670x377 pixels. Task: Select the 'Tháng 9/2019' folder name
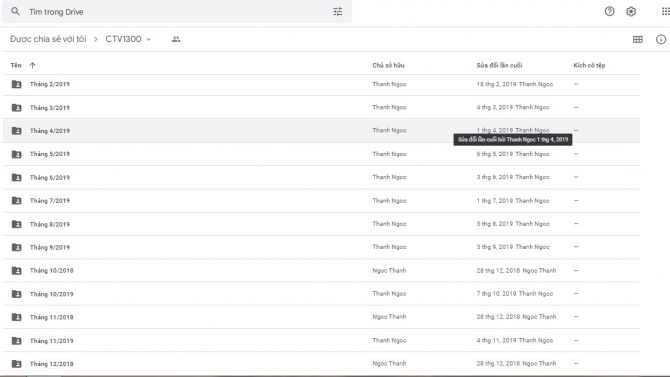[x=50, y=247]
